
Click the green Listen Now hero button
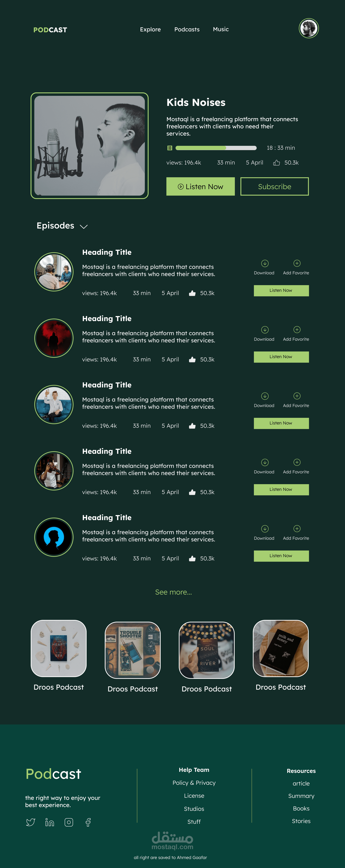201,186
